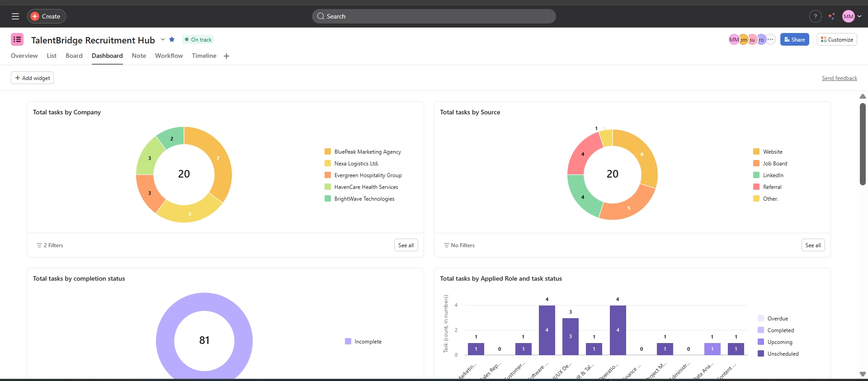Click the help question mark icon
The height and width of the screenshot is (381, 868).
(815, 16)
